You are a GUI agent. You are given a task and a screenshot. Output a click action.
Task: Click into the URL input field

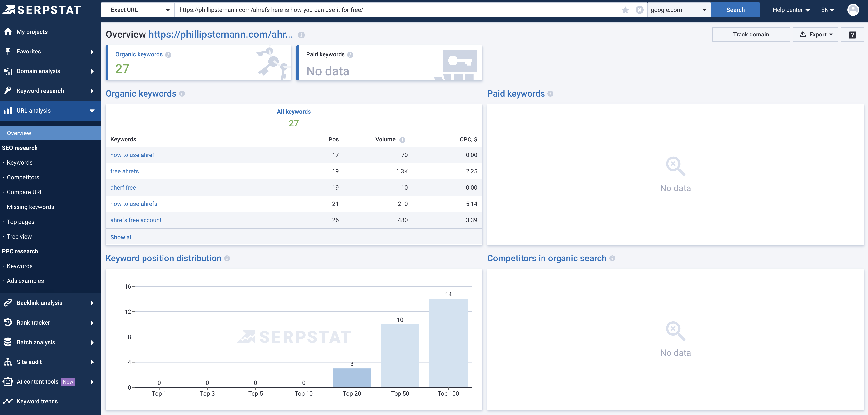[x=398, y=10]
